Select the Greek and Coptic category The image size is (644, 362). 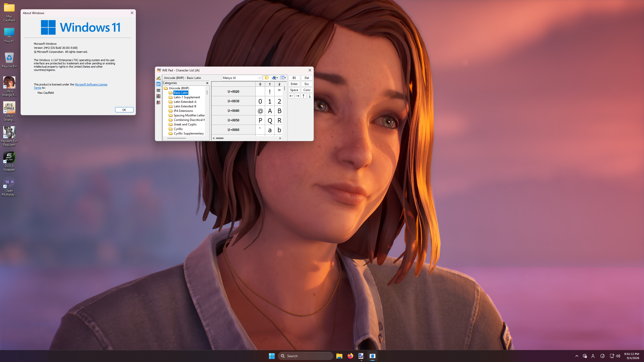(185, 124)
